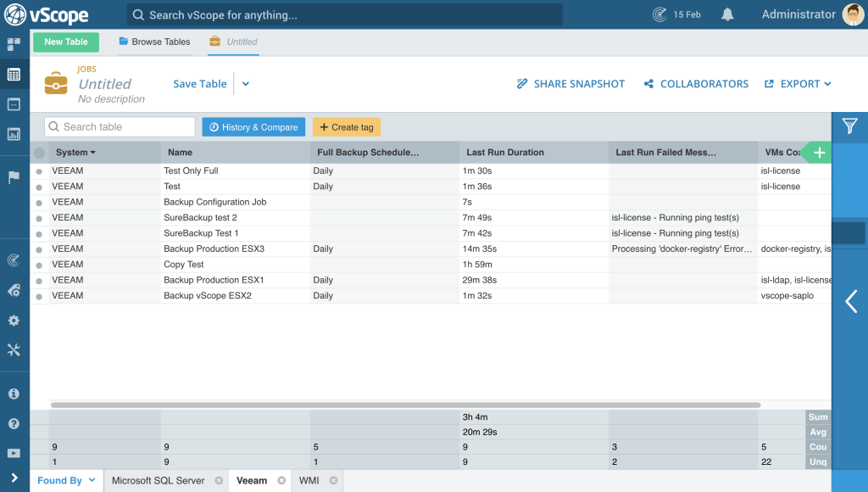
Task: Click Share Snapshot
Action: click(570, 84)
